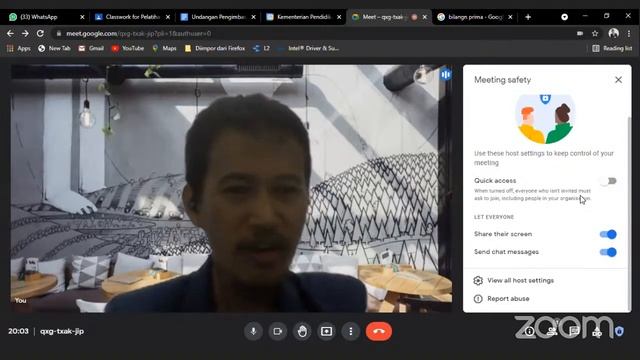
Task: Open the Apps bookmark shortcut
Action: point(19,48)
